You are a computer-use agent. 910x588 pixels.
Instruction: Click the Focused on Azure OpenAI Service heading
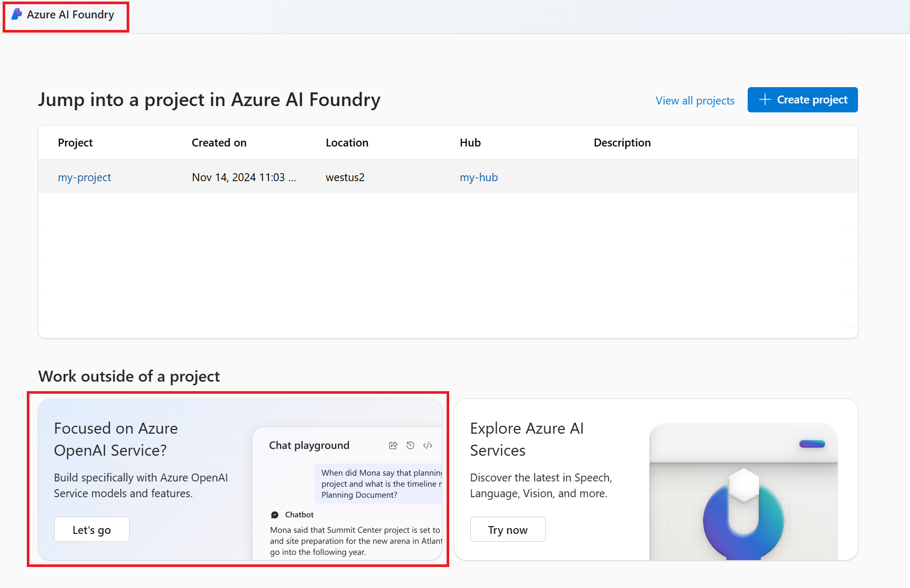tap(116, 439)
